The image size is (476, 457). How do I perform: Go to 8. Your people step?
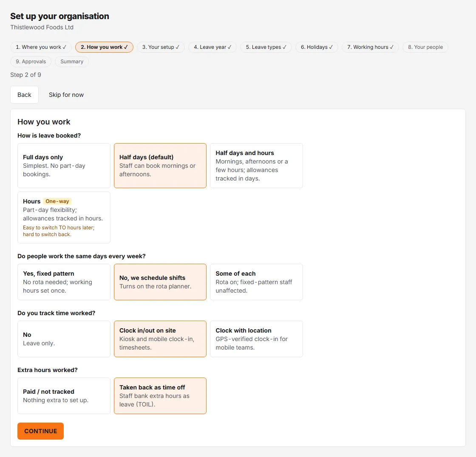click(425, 47)
